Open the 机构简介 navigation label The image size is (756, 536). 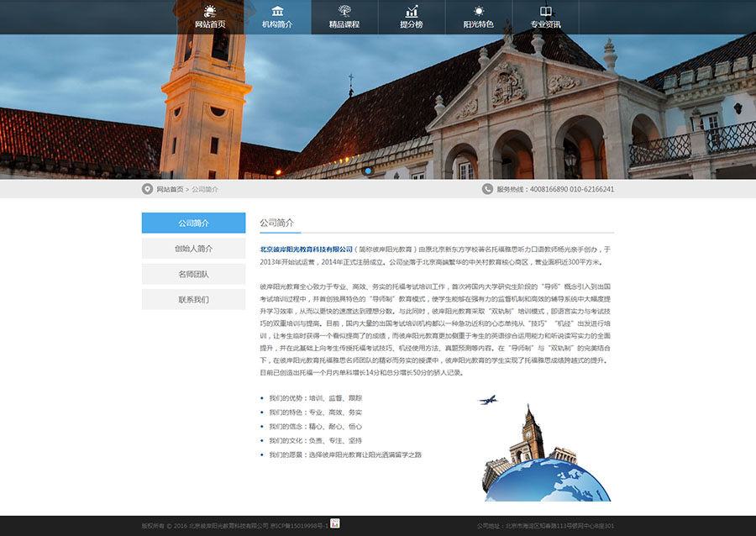coord(277,24)
